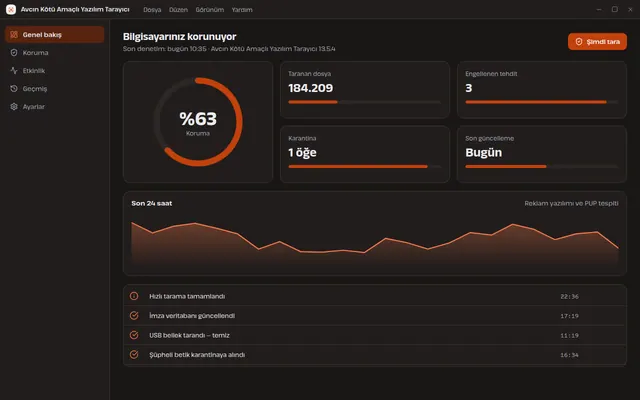Click the info icon next to Hızlı tarama tamamlandı
Image resolution: width=640 pixels, height=400 pixels.
(x=134, y=296)
